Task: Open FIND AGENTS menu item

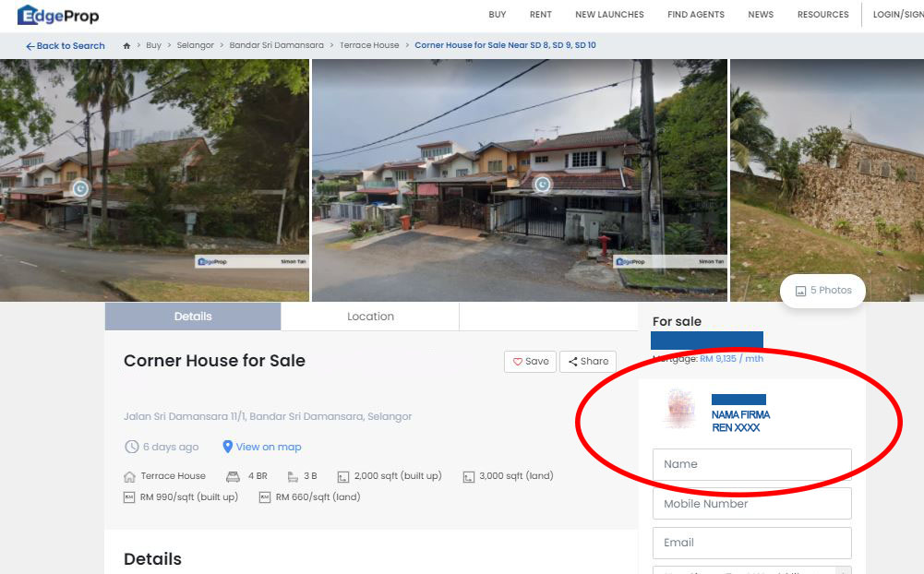Action: pyautogui.click(x=695, y=14)
